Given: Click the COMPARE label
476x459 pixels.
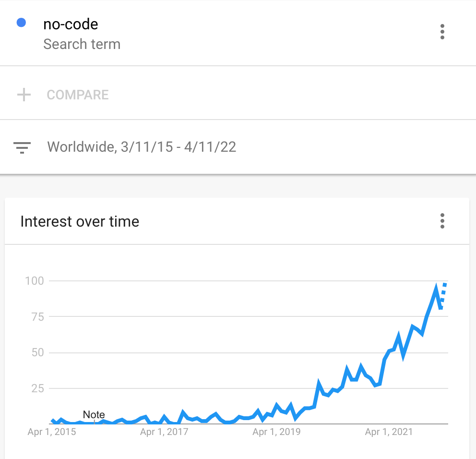Looking at the screenshot, I should pos(78,95).
